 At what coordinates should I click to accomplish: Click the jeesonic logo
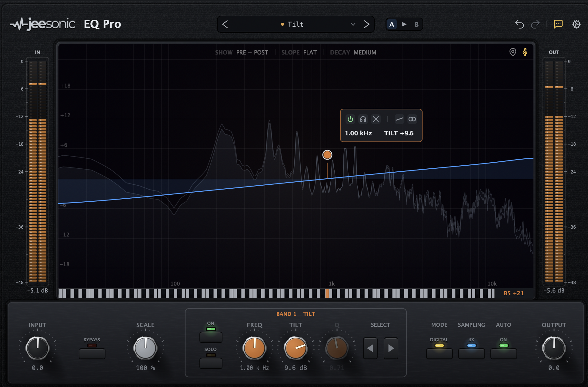click(x=42, y=24)
